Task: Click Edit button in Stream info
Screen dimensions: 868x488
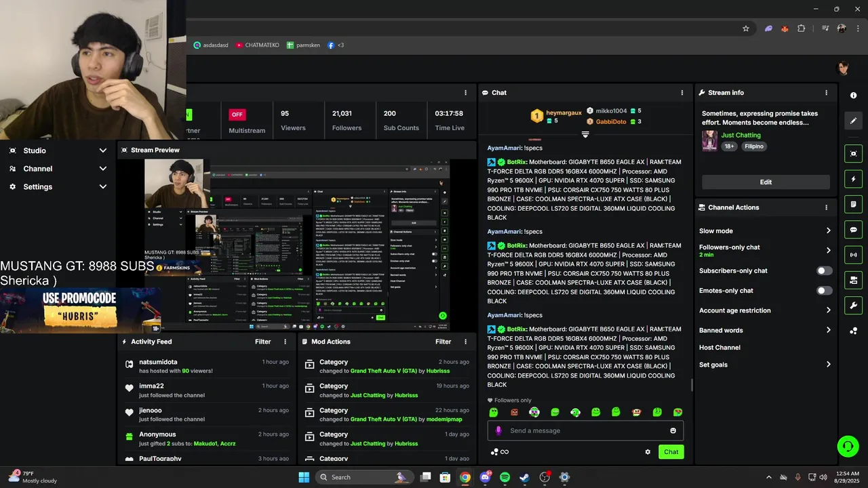Action: point(766,182)
